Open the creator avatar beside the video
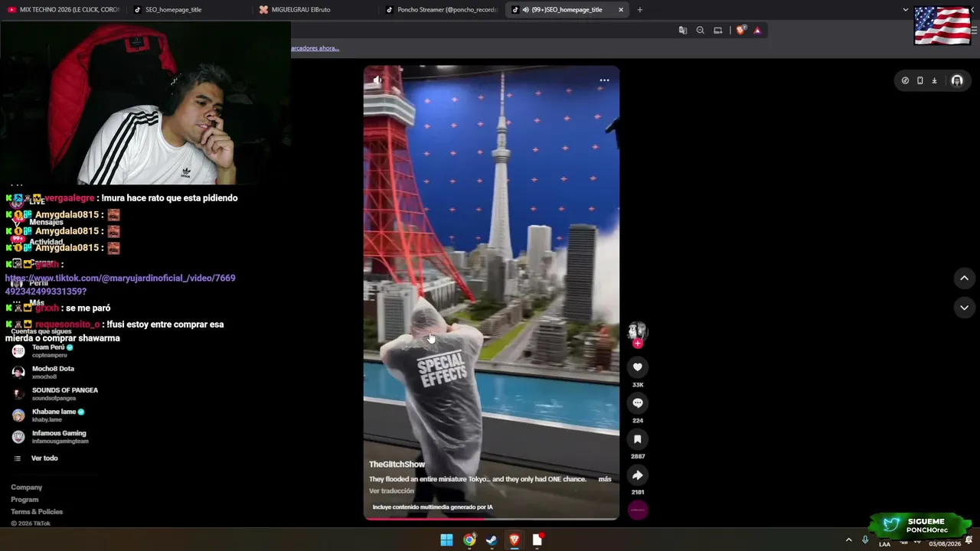The image size is (980, 551). [637, 331]
